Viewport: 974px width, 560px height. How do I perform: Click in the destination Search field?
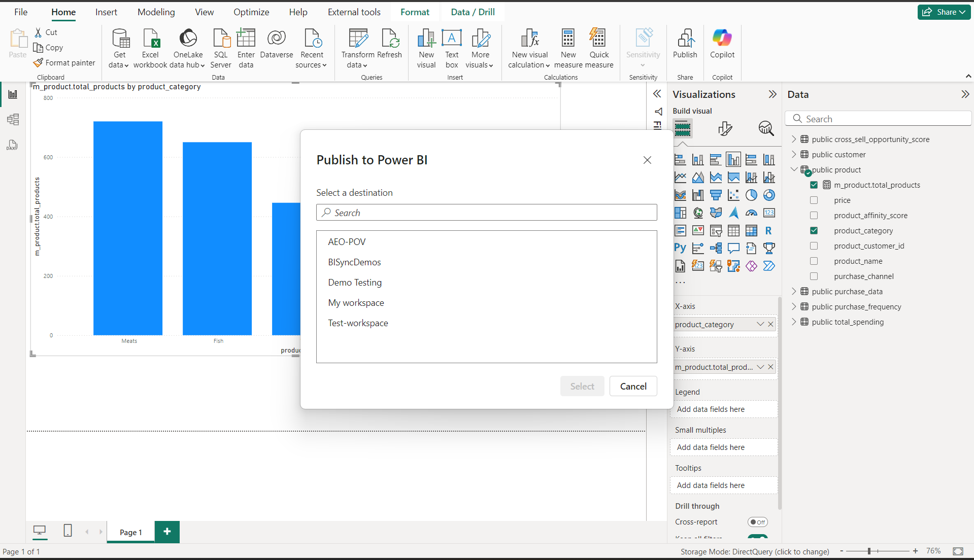(486, 213)
